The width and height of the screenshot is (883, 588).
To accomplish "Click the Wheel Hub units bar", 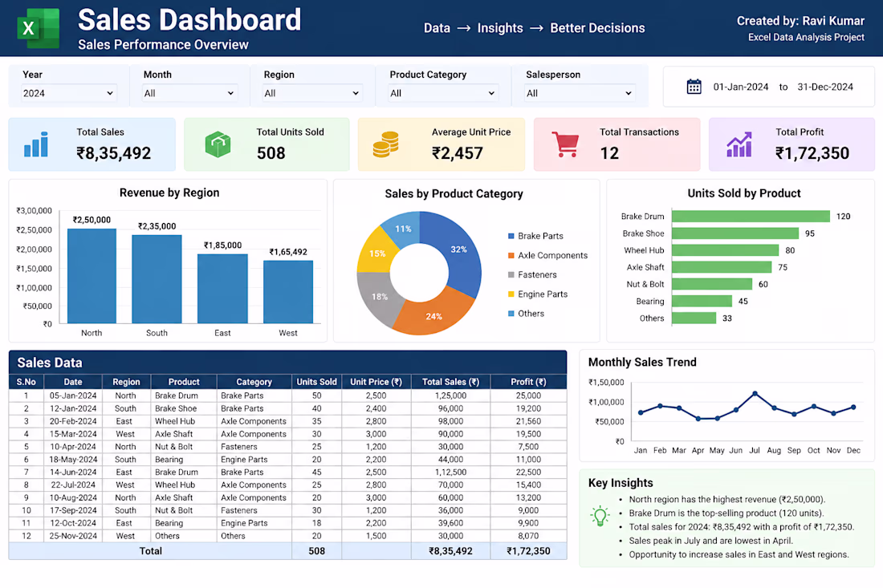I will click(726, 249).
